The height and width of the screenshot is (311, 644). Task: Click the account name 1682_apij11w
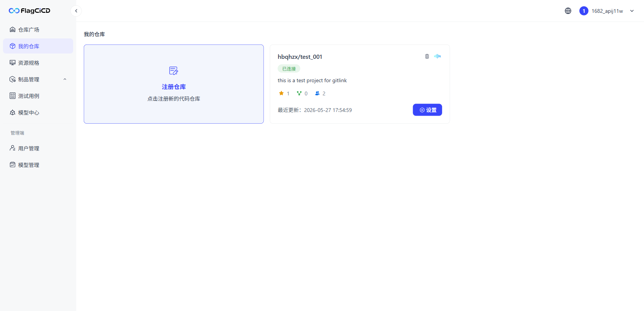[607, 11]
